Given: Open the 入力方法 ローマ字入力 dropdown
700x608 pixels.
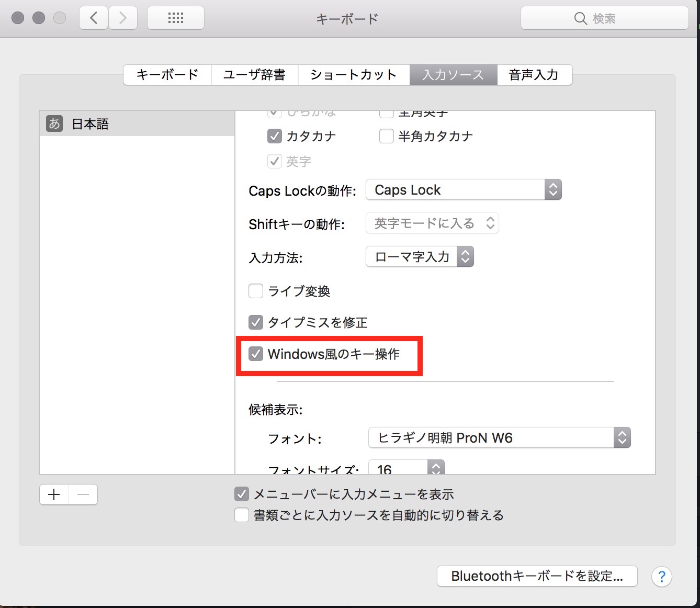Looking at the screenshot, I should coord(420,256).
